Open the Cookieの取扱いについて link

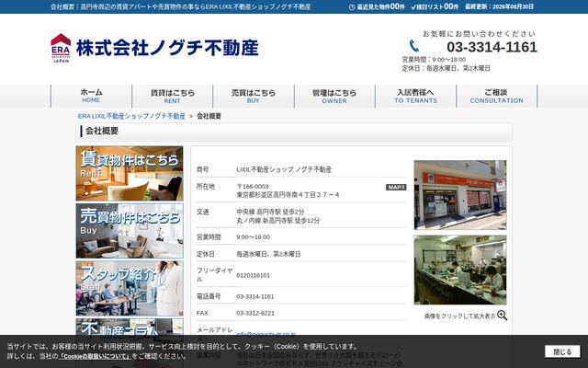[96, 356]
